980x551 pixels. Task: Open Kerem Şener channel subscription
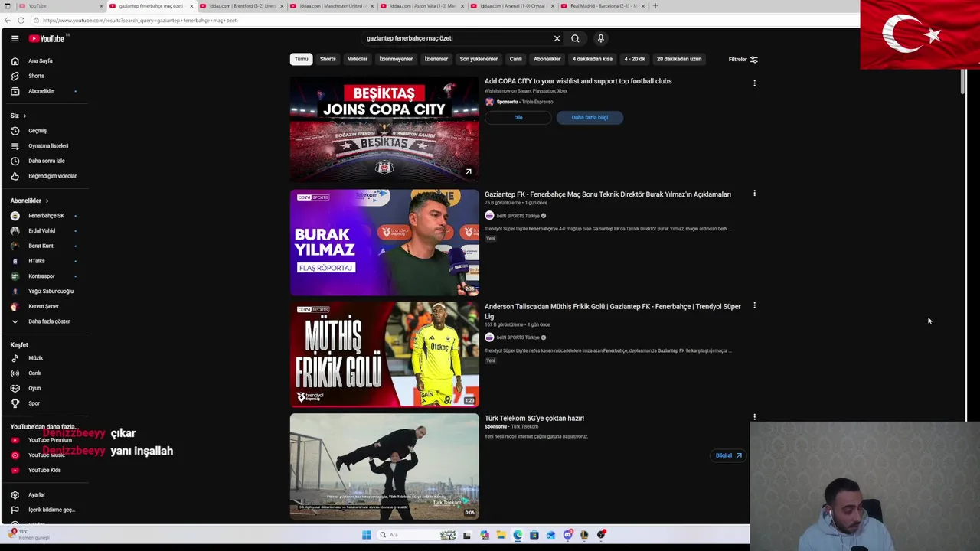click(x=44, y=306)
